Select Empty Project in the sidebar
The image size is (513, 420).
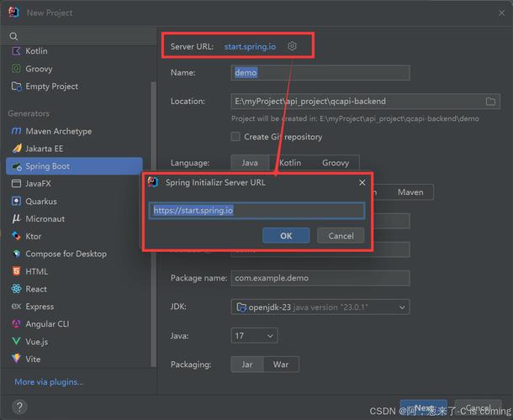point(51,87)
